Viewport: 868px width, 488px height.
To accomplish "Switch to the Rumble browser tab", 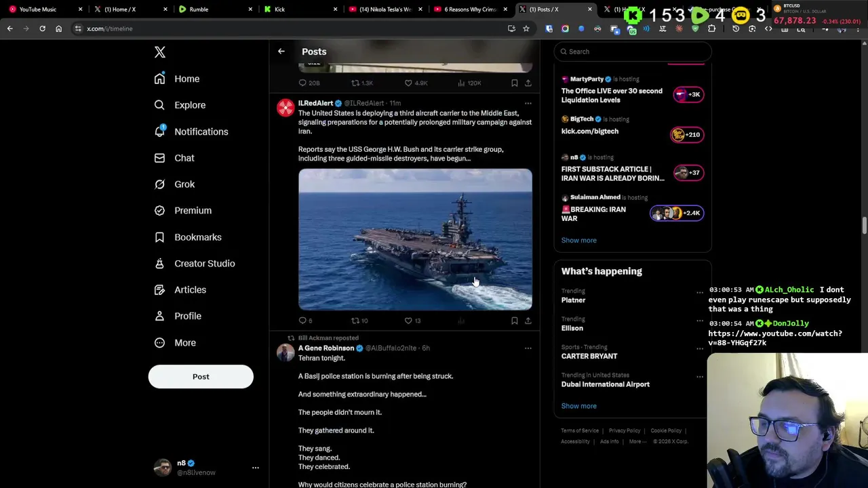I will [x=215, y=9].
